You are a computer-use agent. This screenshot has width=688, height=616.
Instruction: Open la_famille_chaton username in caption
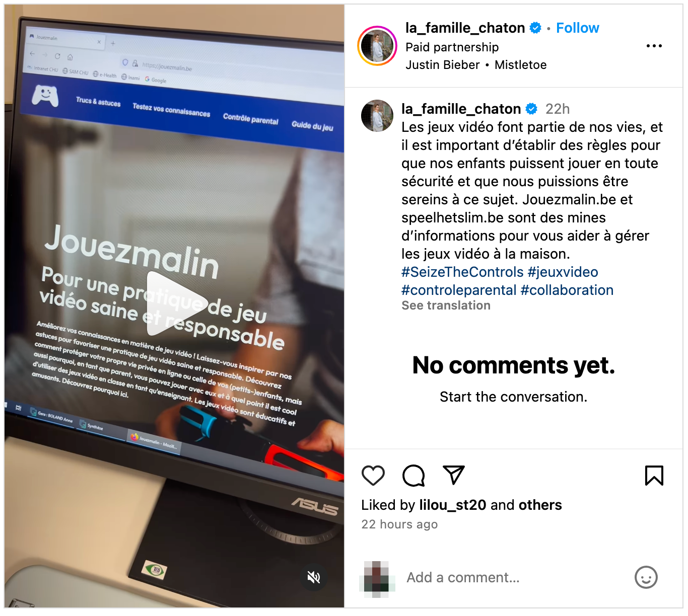461,109
